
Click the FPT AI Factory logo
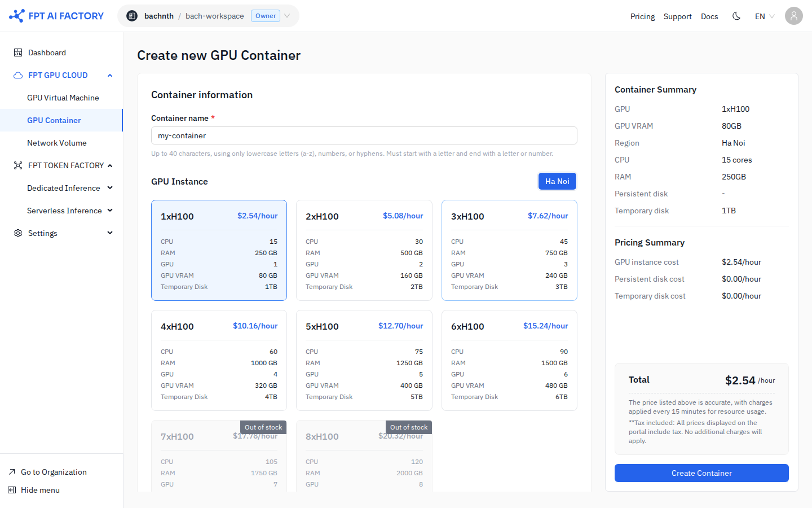pos(56,16)
